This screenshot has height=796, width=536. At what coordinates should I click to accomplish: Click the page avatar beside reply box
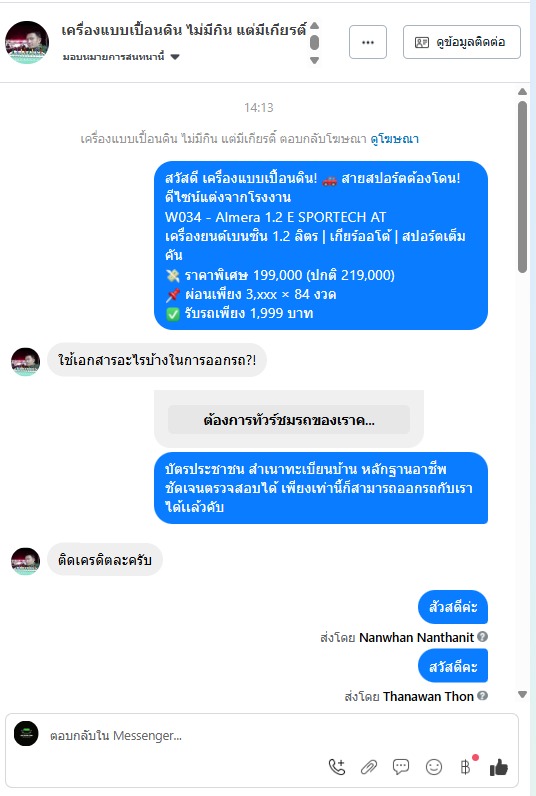coord(26,734)
